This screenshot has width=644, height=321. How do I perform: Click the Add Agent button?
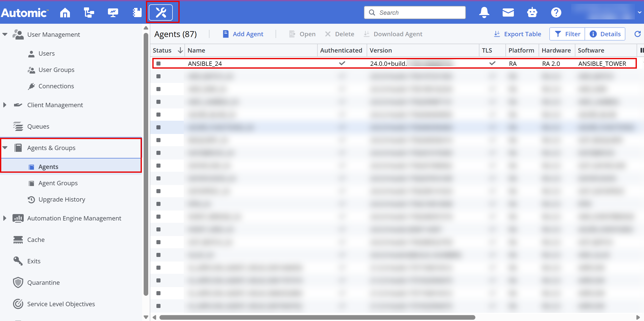[243, 34]
